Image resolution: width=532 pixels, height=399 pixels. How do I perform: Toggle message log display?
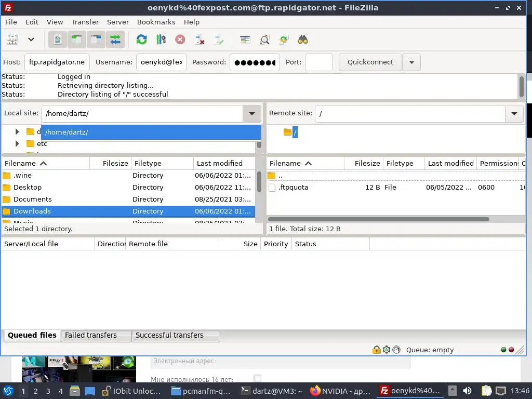(58, 39)
